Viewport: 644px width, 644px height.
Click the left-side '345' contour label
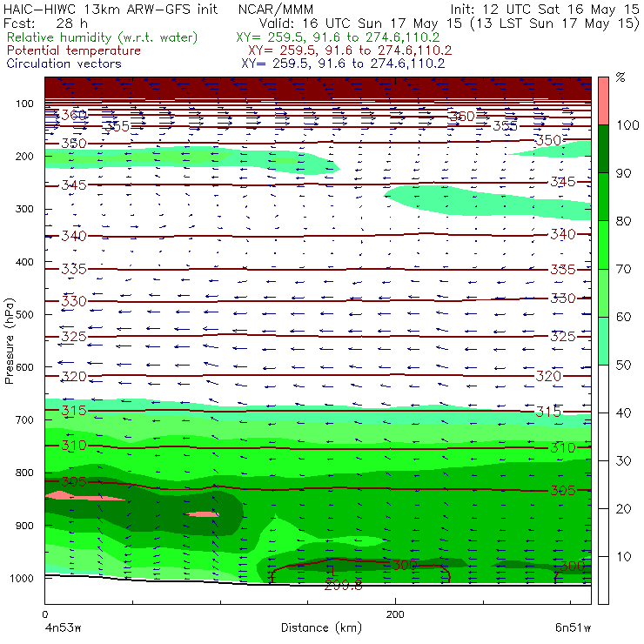[x=74, y=185]
